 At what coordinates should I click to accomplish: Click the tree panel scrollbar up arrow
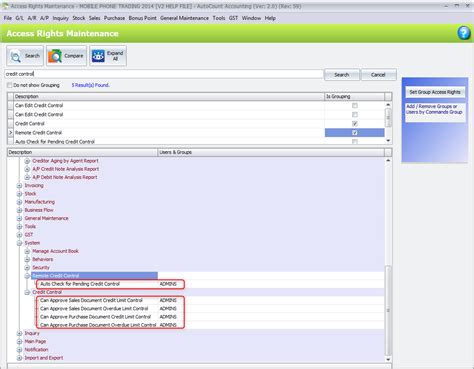(x=388, y=161)
